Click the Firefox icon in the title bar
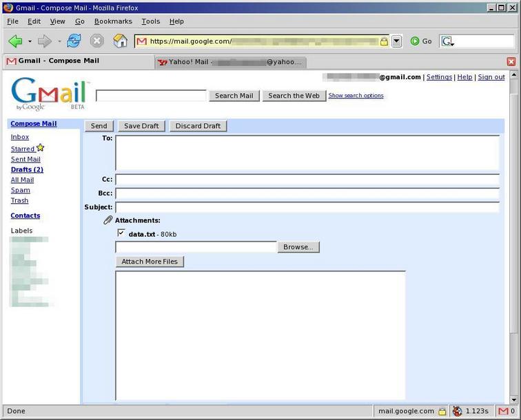This screenshot has width=521, height=420. pos(8,8)
